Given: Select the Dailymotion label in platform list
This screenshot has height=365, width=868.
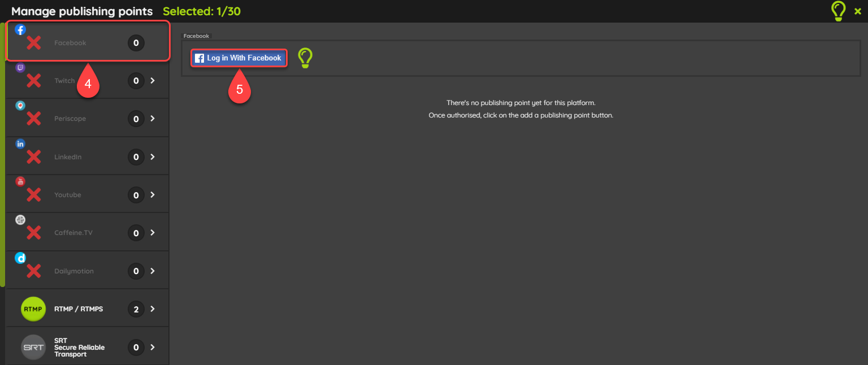Looking at the screenshot, I should point(74,271).
